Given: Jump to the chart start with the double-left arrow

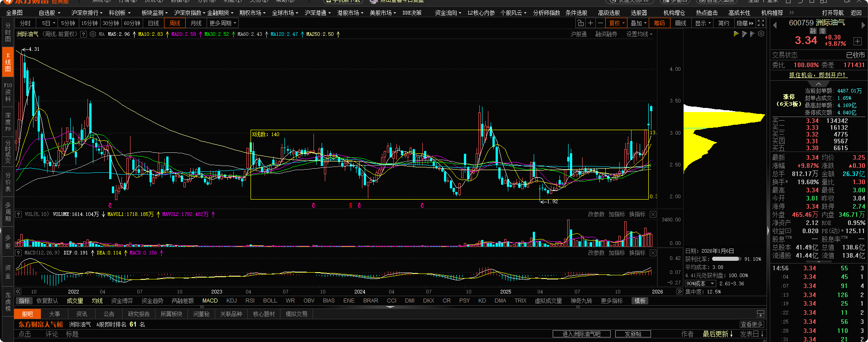Looking at the screenshot, I should point(18,292).
